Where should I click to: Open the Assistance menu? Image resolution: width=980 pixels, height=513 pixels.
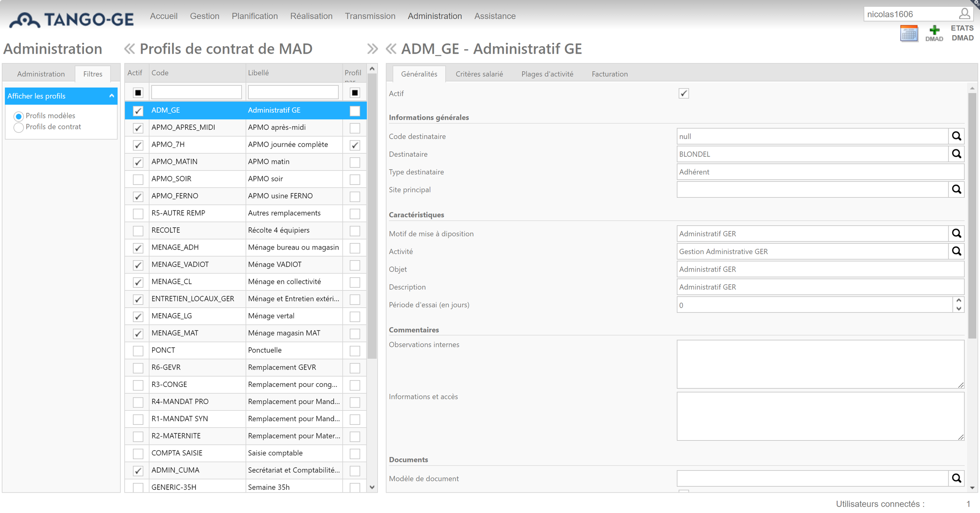click(x=495, y=16)
